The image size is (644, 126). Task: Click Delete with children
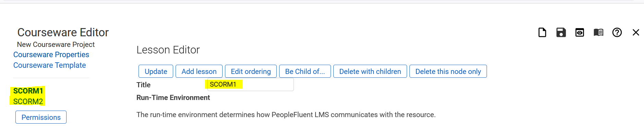coord(370,71)
